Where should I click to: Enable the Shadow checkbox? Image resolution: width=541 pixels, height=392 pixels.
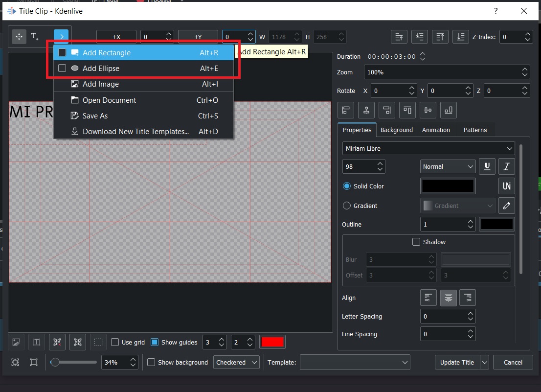[x=416, y=242]
